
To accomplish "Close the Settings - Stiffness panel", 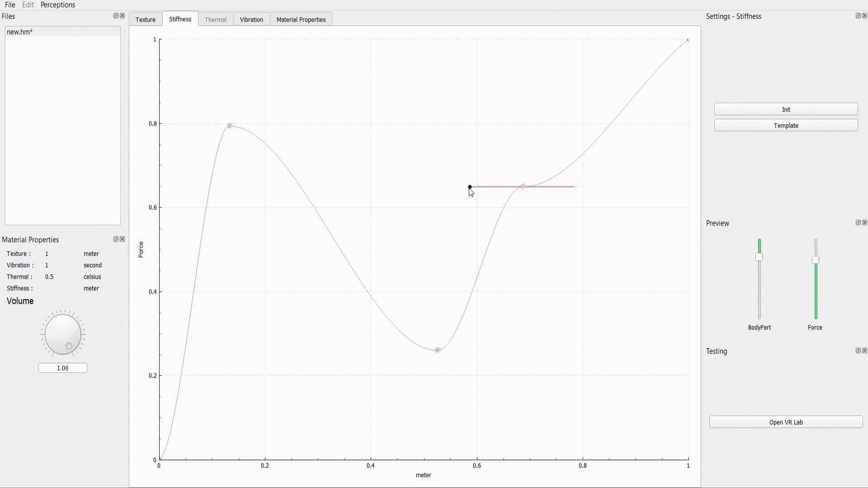I will (865, 16).
